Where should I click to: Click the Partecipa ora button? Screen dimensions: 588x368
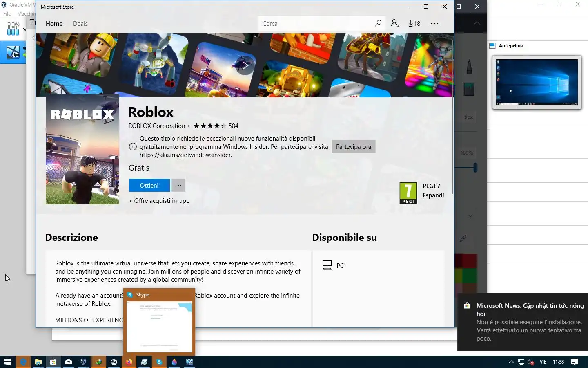[x=354, y=147]
